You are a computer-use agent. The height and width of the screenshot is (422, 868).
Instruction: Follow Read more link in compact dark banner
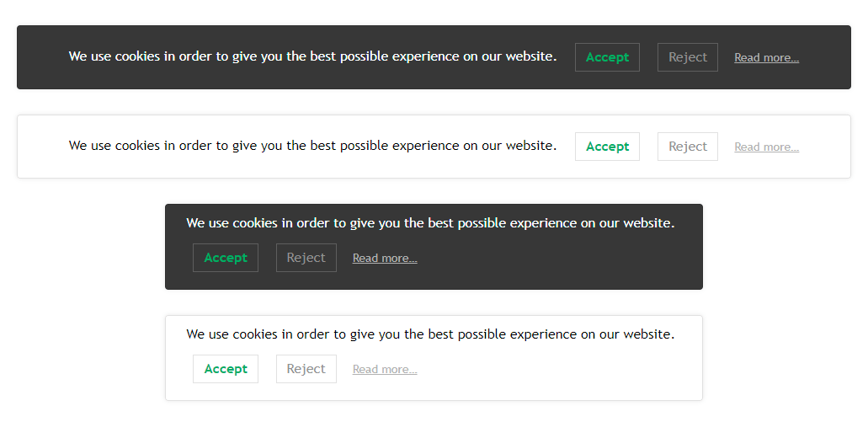pyautogui.click(x=385, y=259)
